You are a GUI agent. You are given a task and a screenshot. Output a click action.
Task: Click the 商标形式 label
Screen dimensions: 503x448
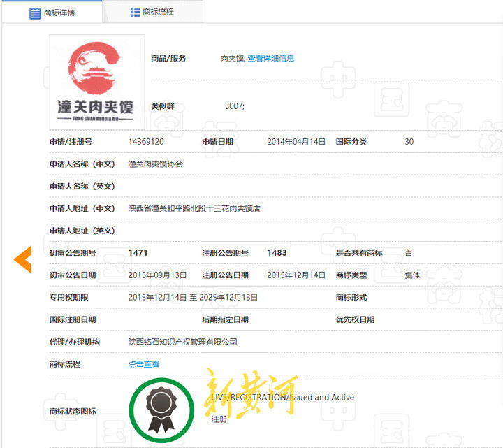[351, 298]
